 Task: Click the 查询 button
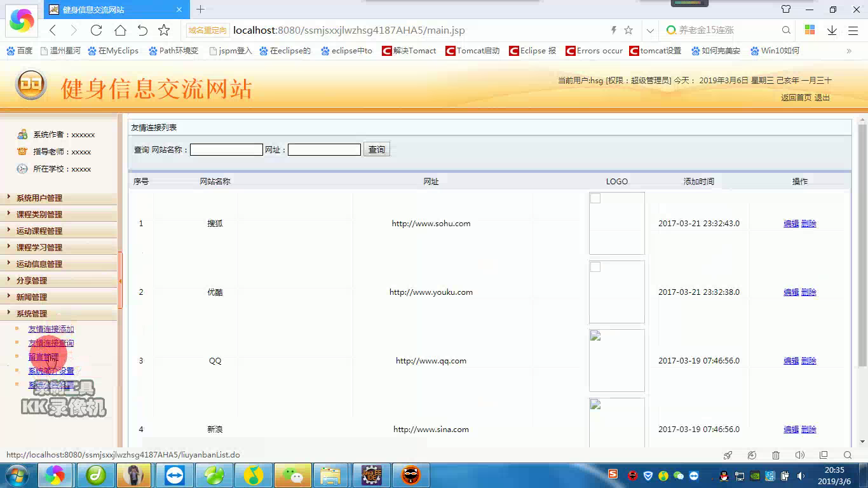pyautogui.click(x=377, y=149)
